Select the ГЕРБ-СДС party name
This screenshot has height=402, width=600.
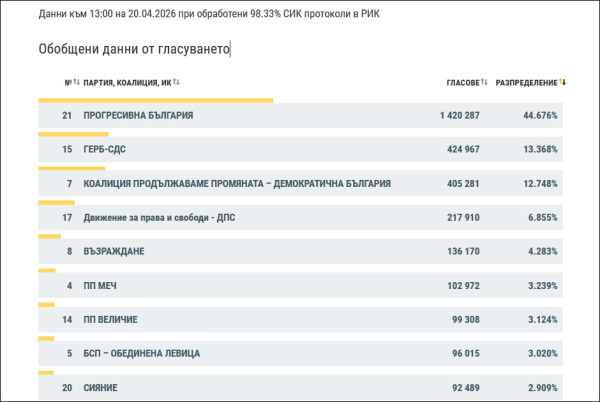tap(105, 150)
